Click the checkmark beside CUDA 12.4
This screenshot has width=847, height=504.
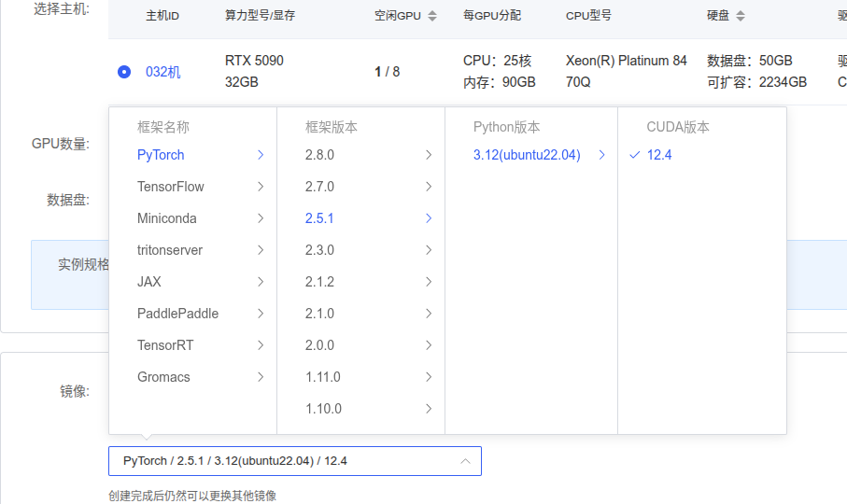pos(635,155)
